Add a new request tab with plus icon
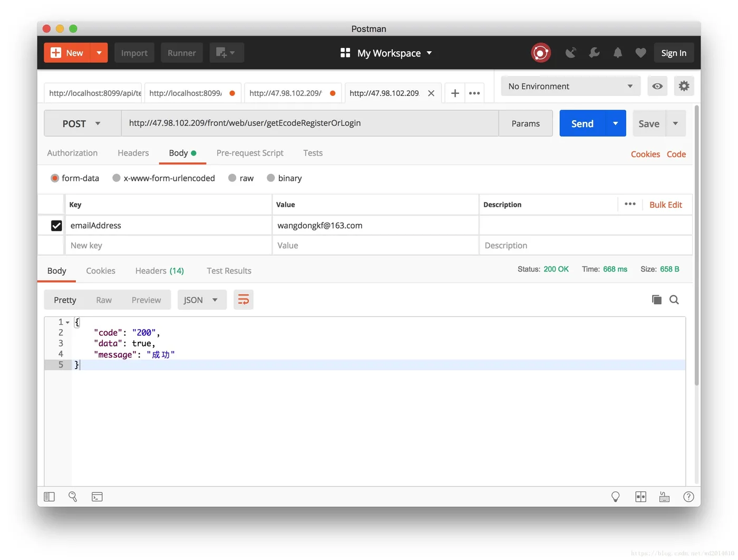 click(455, 93)
